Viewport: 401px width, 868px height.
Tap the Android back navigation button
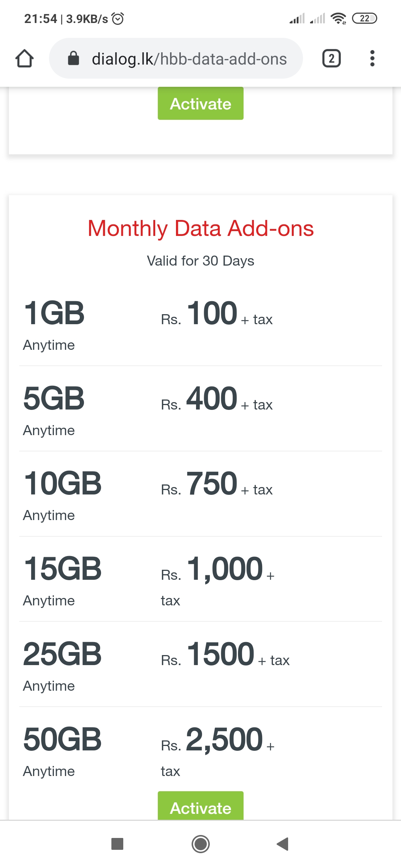pyautogui.click(x=283, y=844)
